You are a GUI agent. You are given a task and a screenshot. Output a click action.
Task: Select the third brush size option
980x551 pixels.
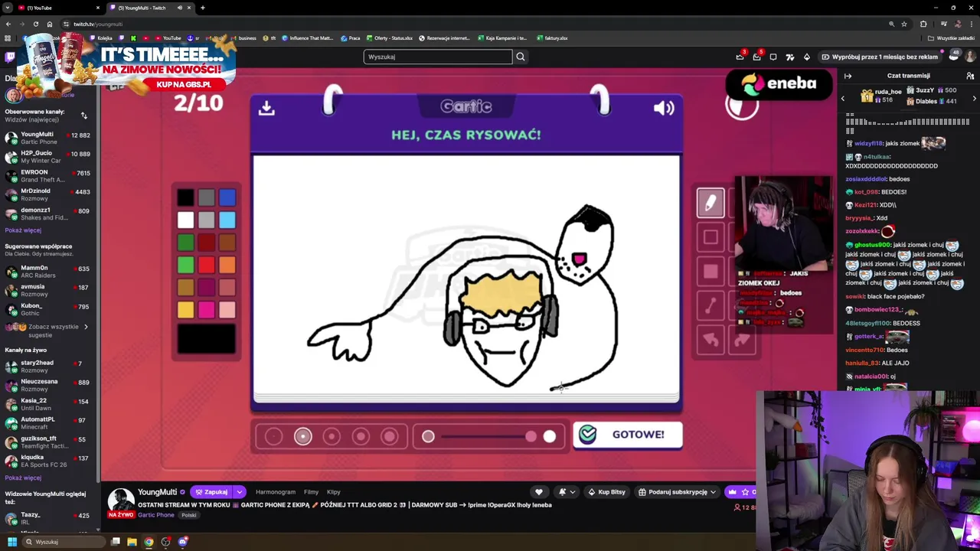[x=332, y=436]
